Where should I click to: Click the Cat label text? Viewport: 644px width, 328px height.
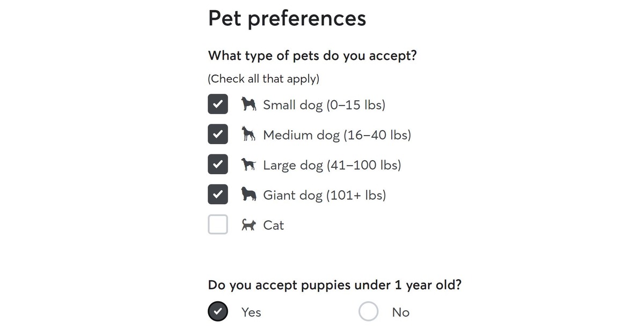pyautogui.click(x=274, y=225)
